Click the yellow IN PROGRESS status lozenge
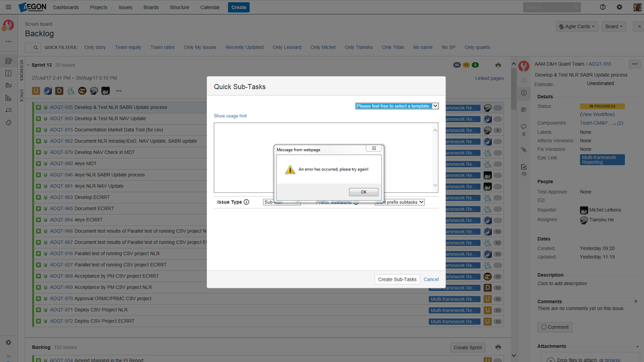 602,106
